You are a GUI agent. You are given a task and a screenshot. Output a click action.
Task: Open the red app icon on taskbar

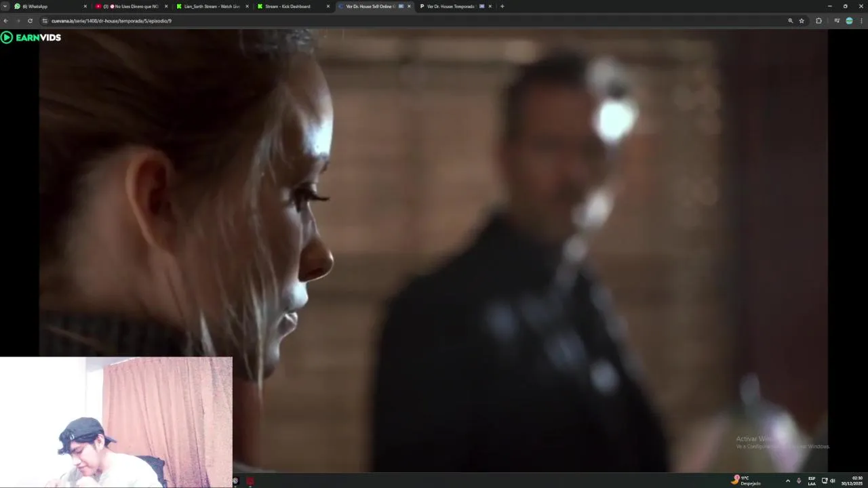click(x=250, y=481)
